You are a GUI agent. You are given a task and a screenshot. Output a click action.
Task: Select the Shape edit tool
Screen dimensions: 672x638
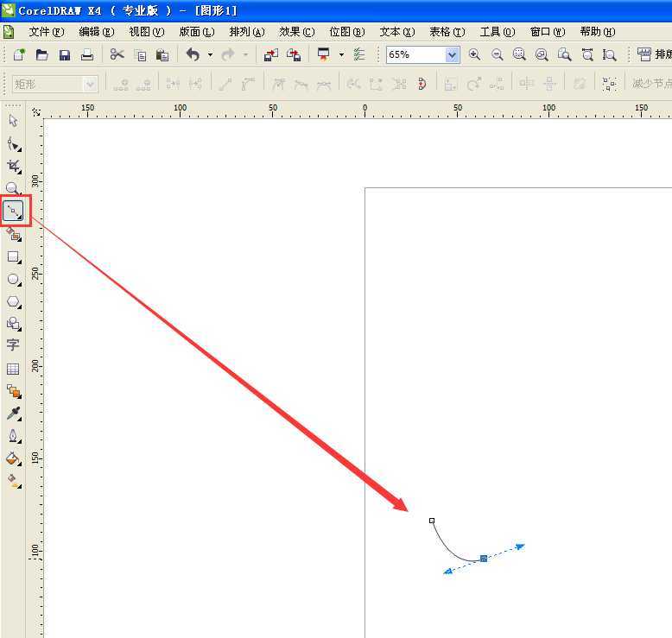tap(13, 143)
